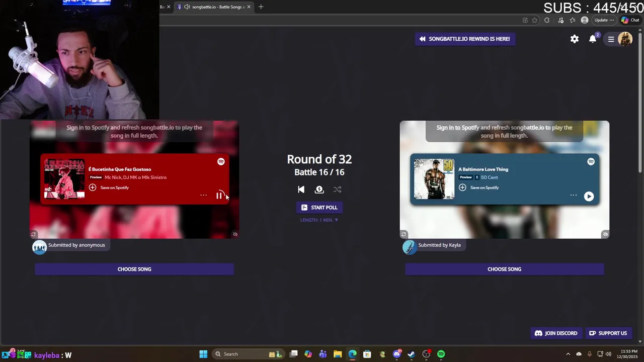Open OBS Studio from the taskbar
Viewport: 644px width, 362px height.
coord(426,354)
